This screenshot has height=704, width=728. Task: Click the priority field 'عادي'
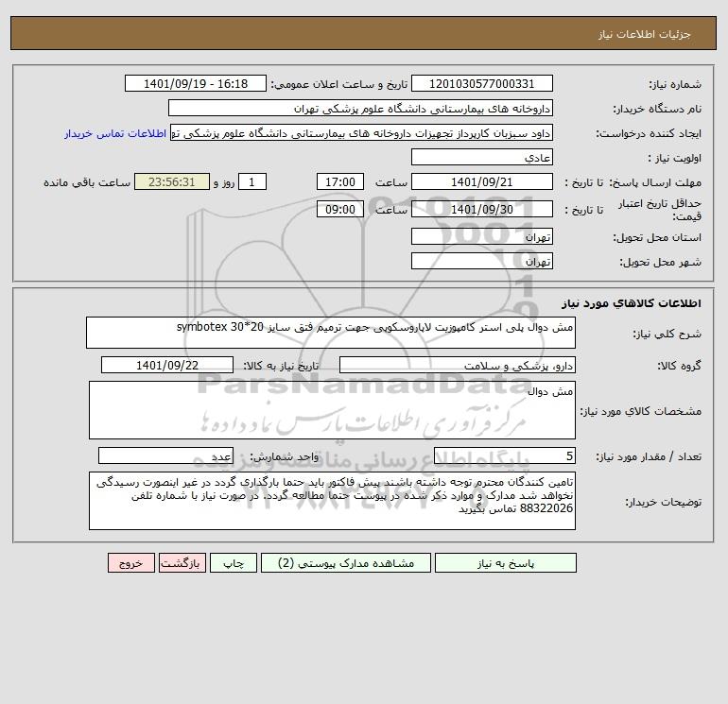pos(482,157)
